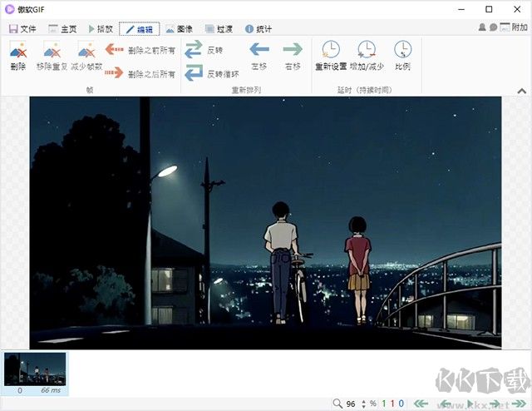Click the main GIF preview image
532x411 pixels.
[265, 223]
